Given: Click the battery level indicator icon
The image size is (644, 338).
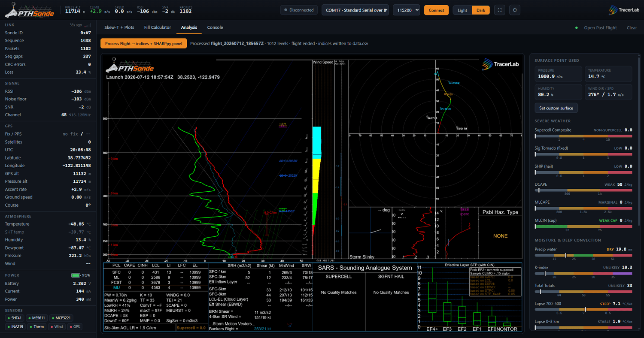Looking at the screenshot, I should 76,275.
